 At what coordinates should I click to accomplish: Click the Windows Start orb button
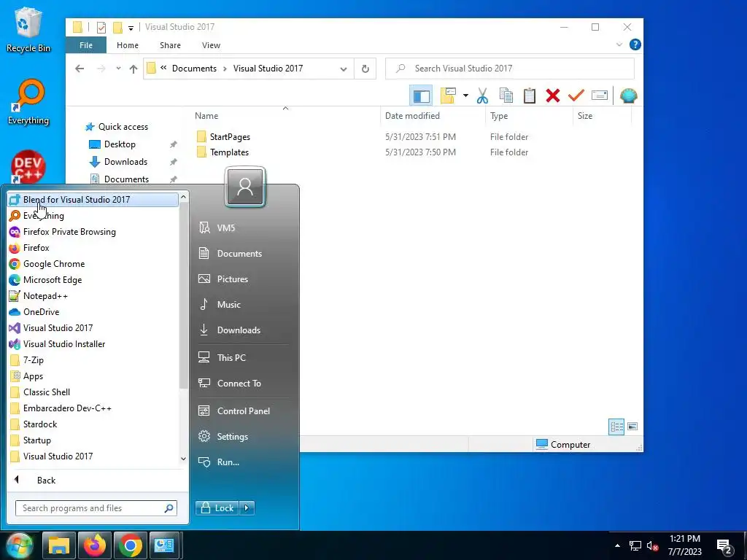click(18, 545)
